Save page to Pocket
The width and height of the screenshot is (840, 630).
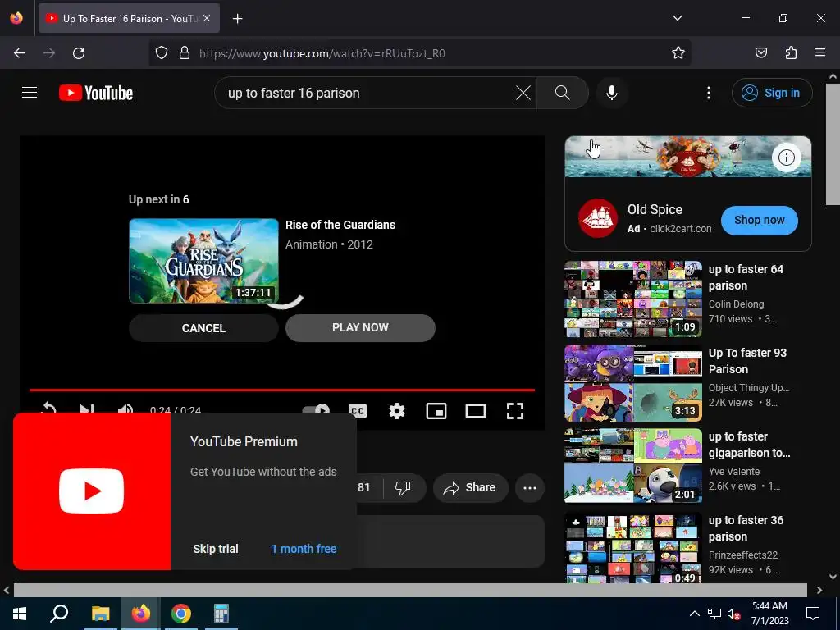coord(760,53)
